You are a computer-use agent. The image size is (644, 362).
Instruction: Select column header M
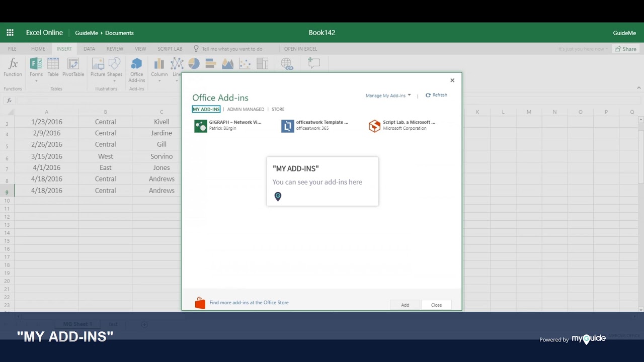pyautogui.click(x=529, y=112)
